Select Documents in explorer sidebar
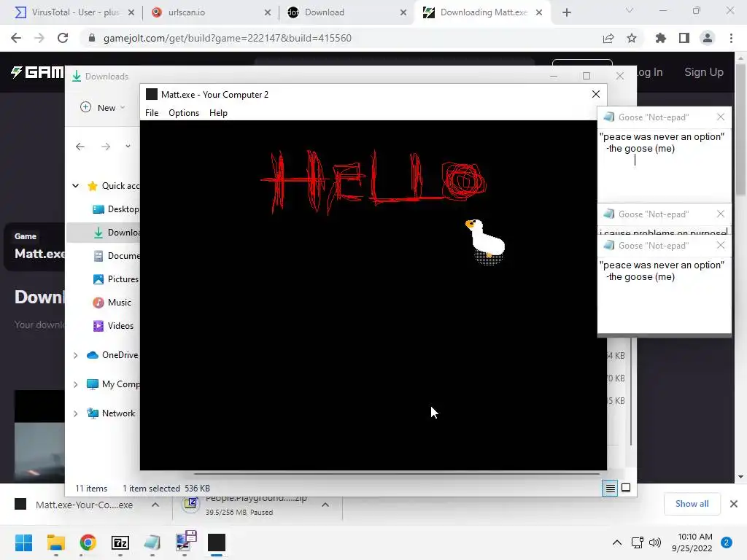Viewport: 747px width, 560px height. pos(116,256)
